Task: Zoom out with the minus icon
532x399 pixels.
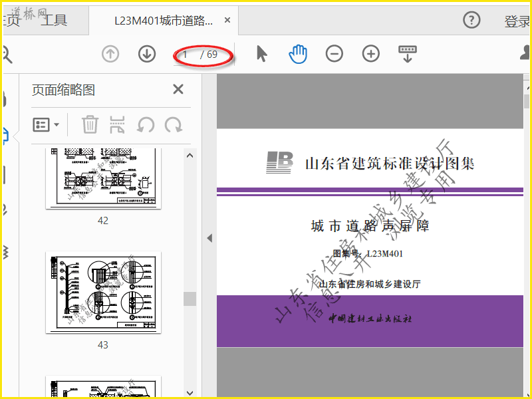Action: (x=334, y=54)
